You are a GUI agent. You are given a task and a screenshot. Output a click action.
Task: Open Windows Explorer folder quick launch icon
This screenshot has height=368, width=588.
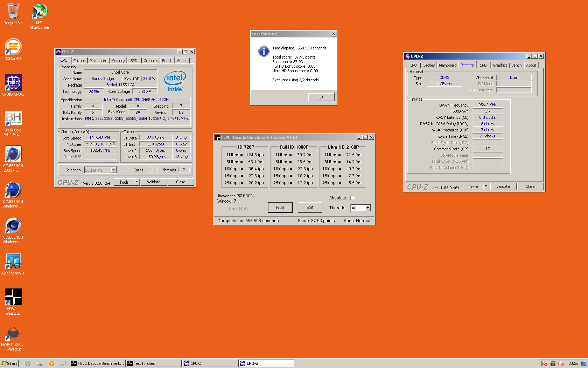pyautogui.click(x=40, y=363)
